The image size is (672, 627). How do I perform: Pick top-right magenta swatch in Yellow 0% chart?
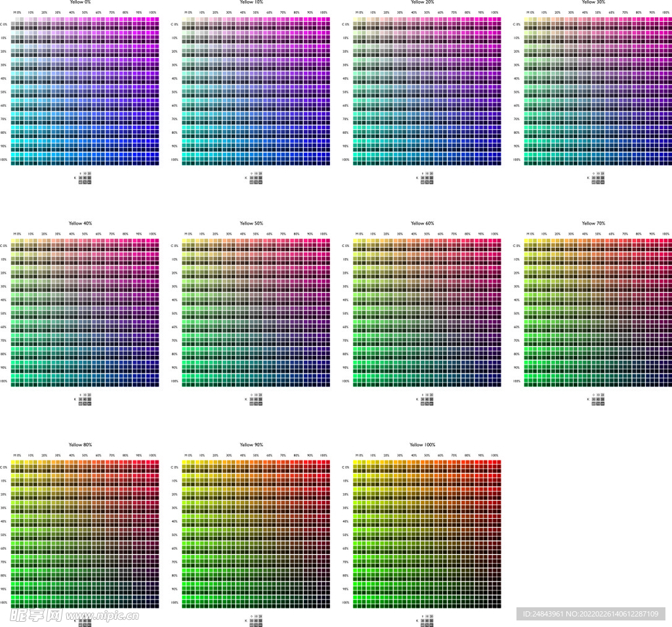(x=156, y=20)
